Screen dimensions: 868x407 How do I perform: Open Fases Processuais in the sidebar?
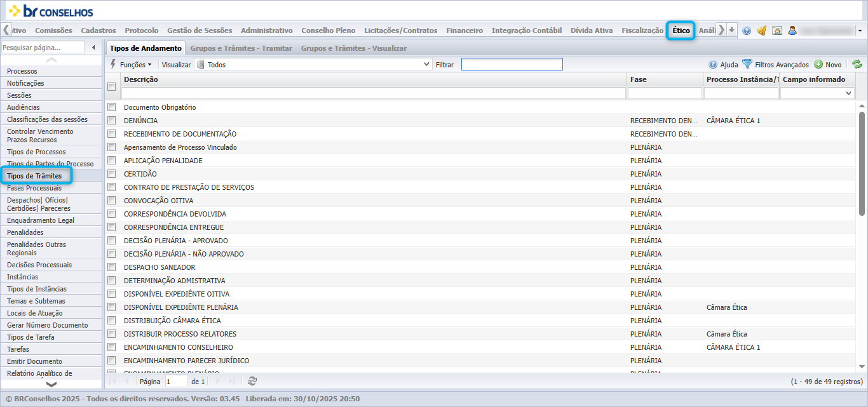(x=34, y=188)
